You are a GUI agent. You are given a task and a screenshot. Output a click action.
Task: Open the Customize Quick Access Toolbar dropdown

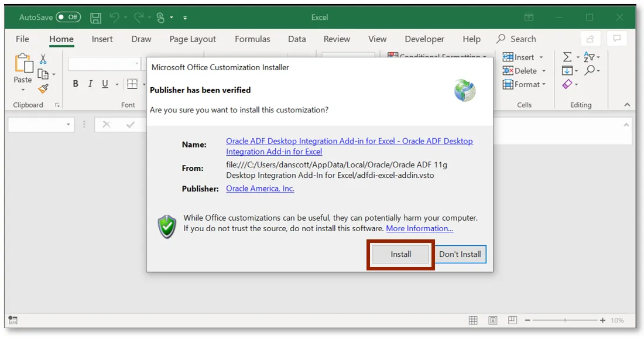tap(185, 18)
